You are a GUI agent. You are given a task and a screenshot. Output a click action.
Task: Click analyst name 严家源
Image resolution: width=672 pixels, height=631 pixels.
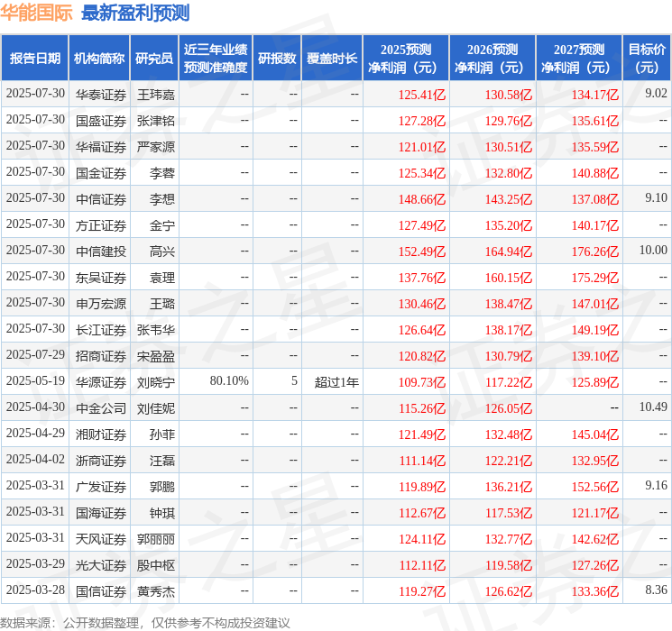click(x=156, y=147)
